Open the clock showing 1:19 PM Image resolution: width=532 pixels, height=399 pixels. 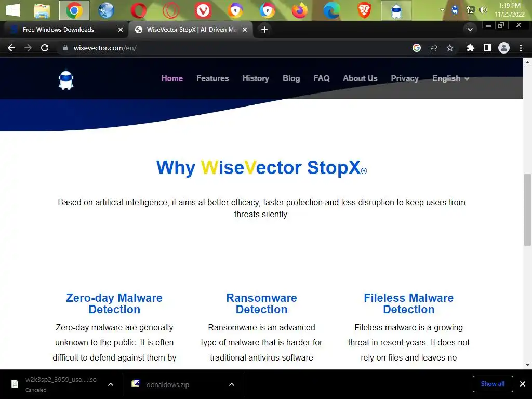click(509, 10)
